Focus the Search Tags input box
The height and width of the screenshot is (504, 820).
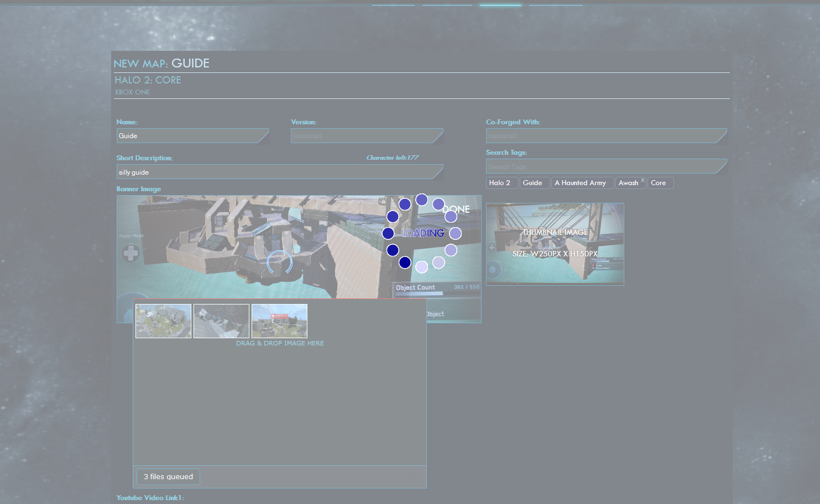(x=607, y=166)
